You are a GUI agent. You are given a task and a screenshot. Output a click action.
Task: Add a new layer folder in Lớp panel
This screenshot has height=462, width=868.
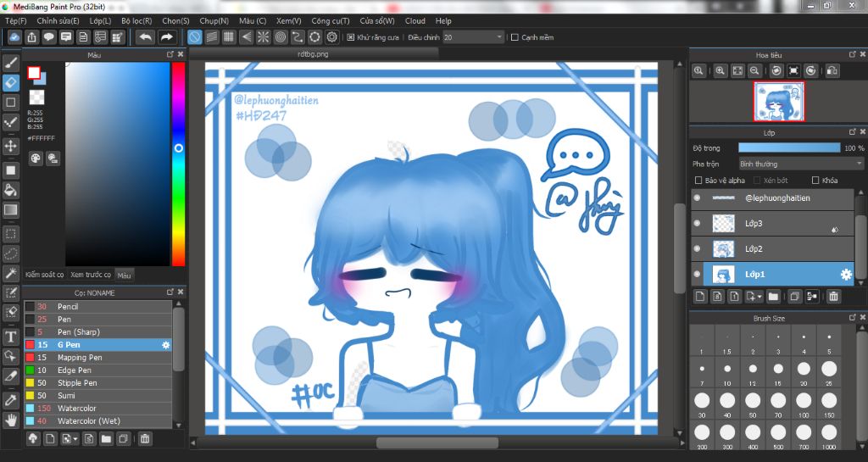coord(773,297)
